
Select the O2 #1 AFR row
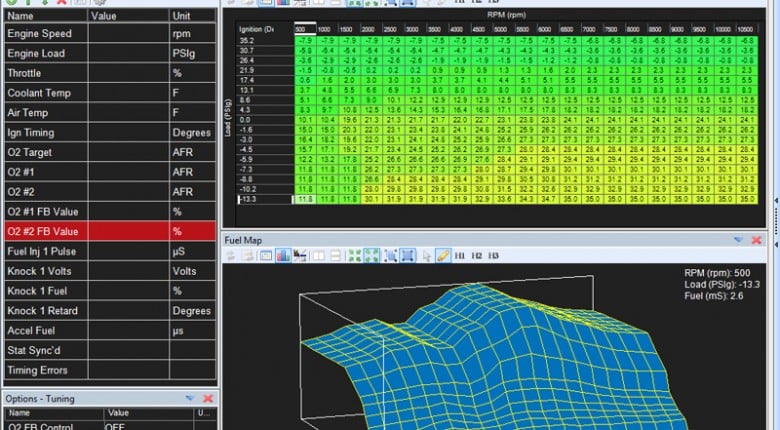coord(110,172)
